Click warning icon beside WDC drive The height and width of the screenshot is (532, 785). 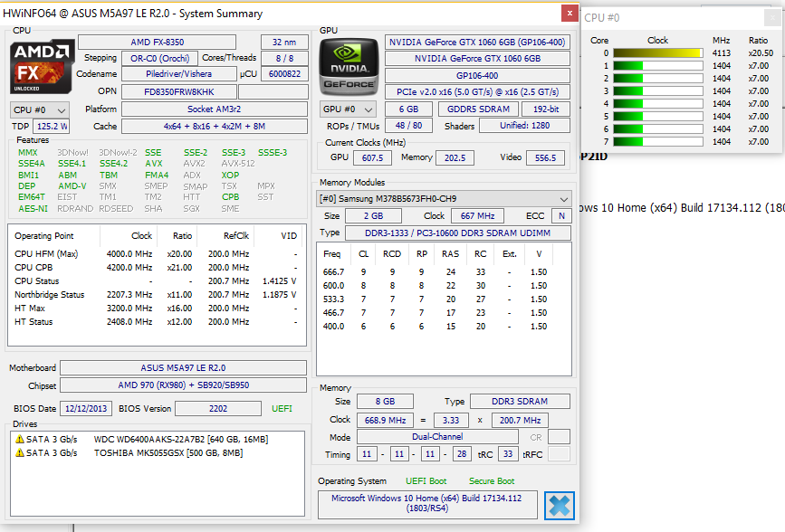coord(20,439)
